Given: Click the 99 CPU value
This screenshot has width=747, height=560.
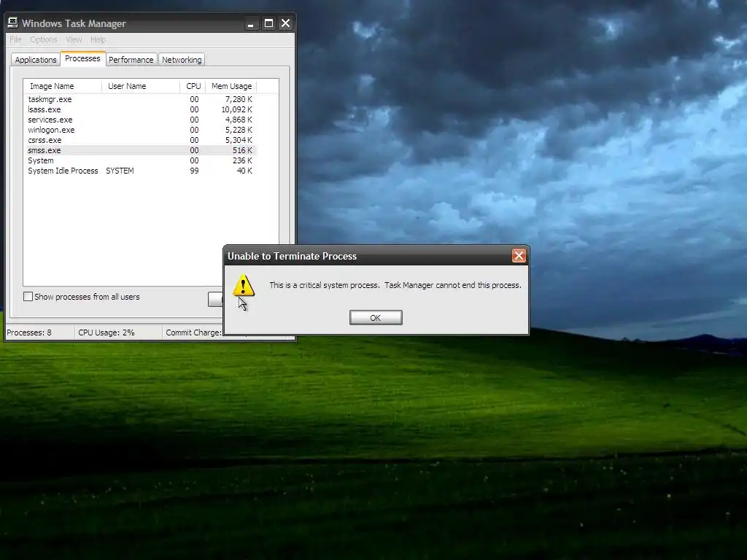Looking at the screenshot, I should 194,171.
